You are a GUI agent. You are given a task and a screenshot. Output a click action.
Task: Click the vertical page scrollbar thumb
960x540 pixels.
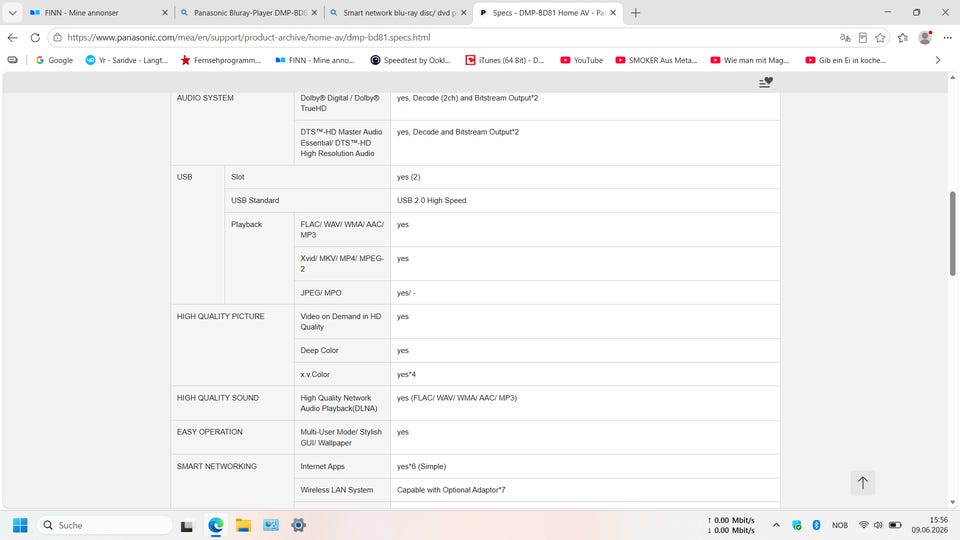[x=953, y=233]
